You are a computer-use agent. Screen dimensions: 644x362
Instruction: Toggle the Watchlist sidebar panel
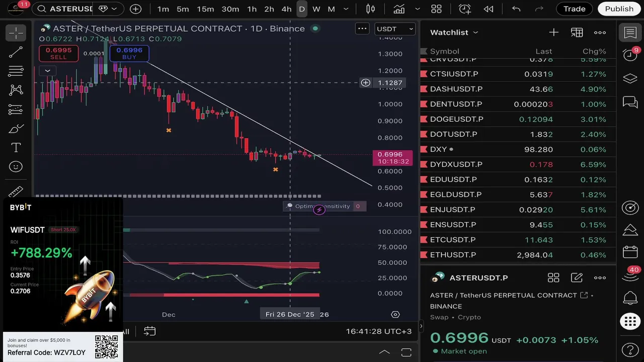click(630, 33)
